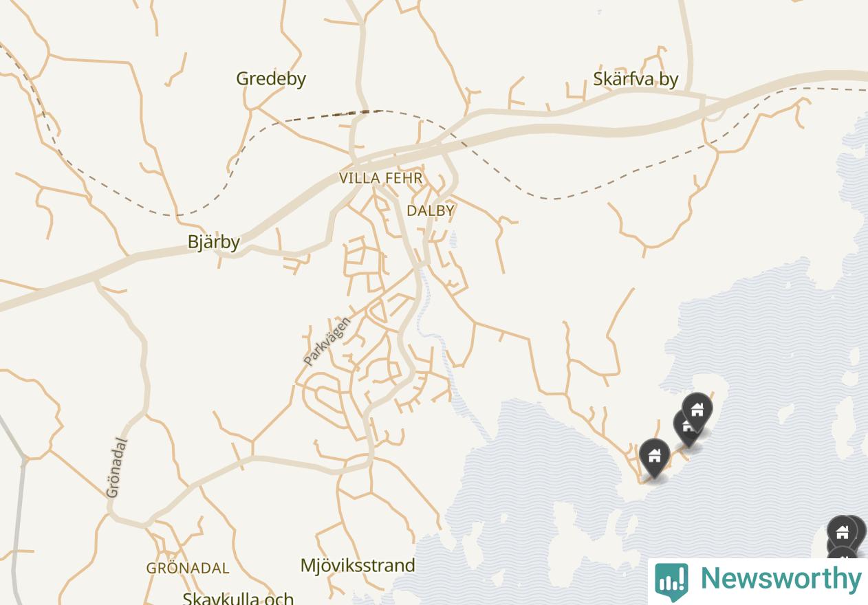Click the topmost house marker on the peninsula
868x605 pixels.
point(697,410)
